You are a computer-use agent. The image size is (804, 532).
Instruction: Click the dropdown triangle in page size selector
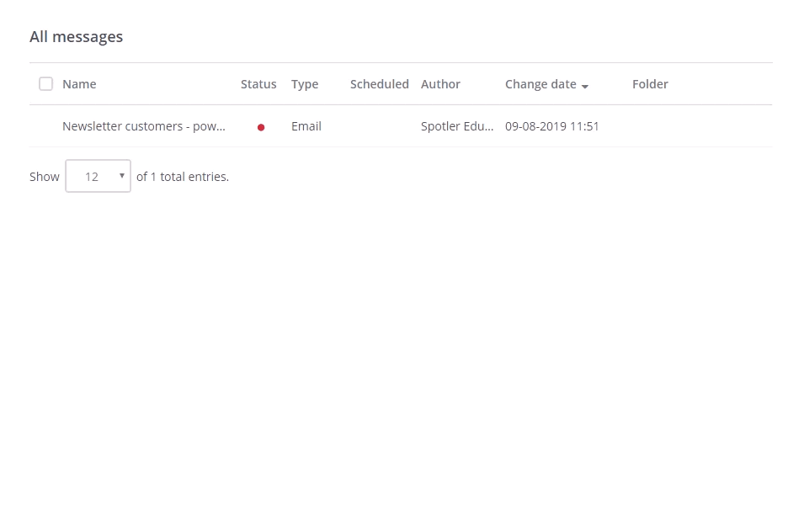(122, 176)
